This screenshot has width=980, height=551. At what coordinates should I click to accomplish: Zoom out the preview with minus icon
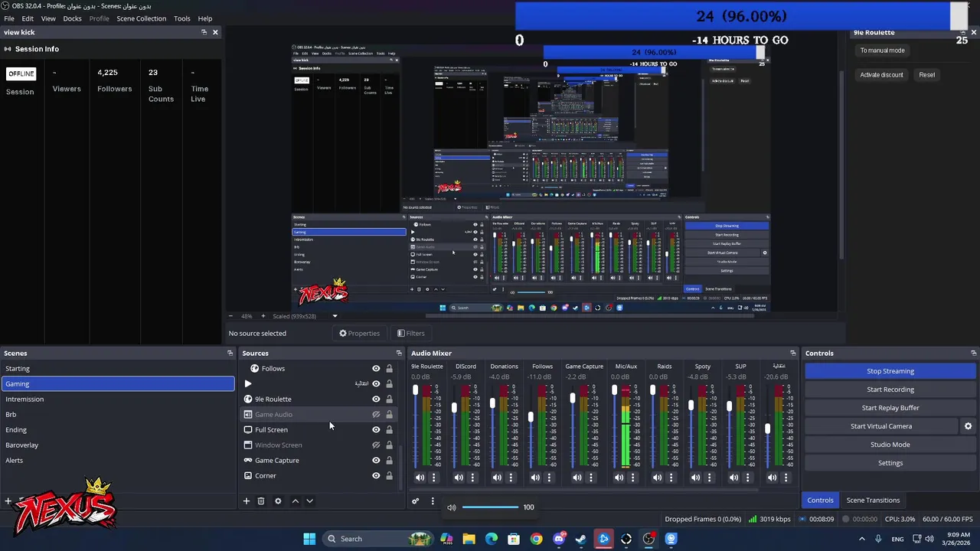(231, 316)
